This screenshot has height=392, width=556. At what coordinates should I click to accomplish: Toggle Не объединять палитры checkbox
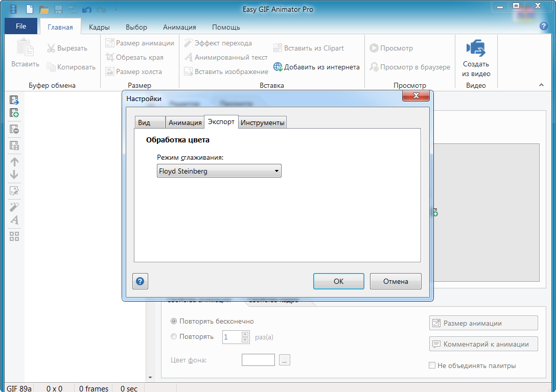click(x=432, y=365)
